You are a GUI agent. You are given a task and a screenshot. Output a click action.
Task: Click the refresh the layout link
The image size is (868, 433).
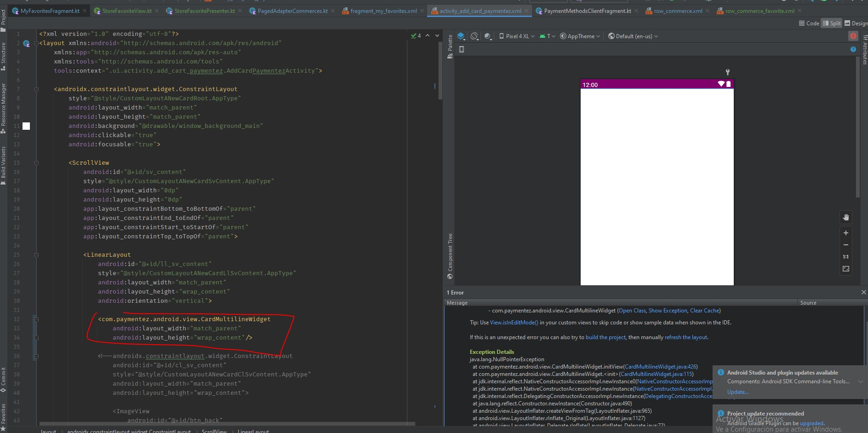pyautogui.click(x=686, y=337)
